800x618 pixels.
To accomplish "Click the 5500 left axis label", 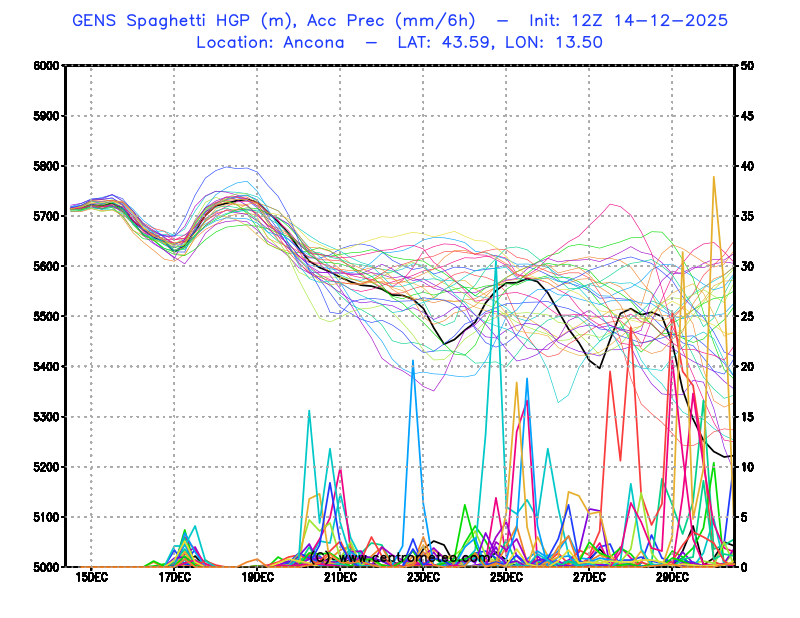I will click(46, 317).
